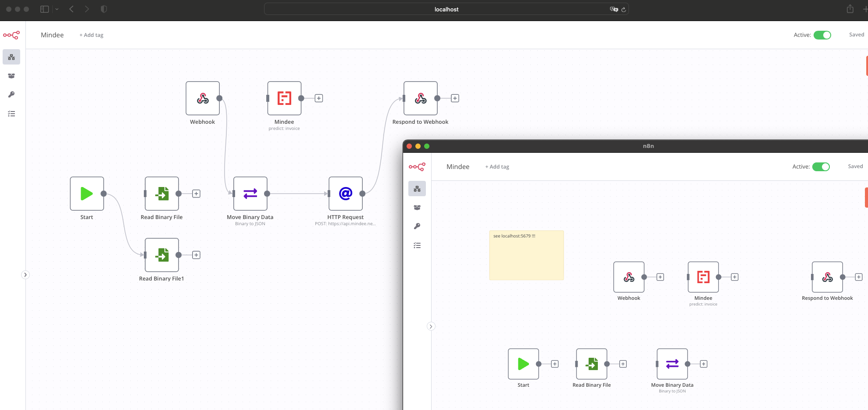Viewport: 868px width, 410px height.
Task: Click the Webhook node in the browser window
Action: (x=203, y=98)
